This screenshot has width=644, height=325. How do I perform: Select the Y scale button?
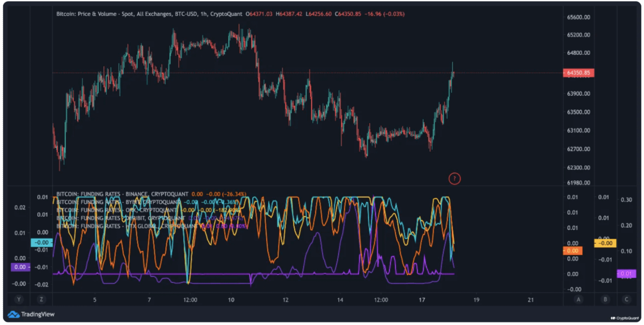coord(19,299)
